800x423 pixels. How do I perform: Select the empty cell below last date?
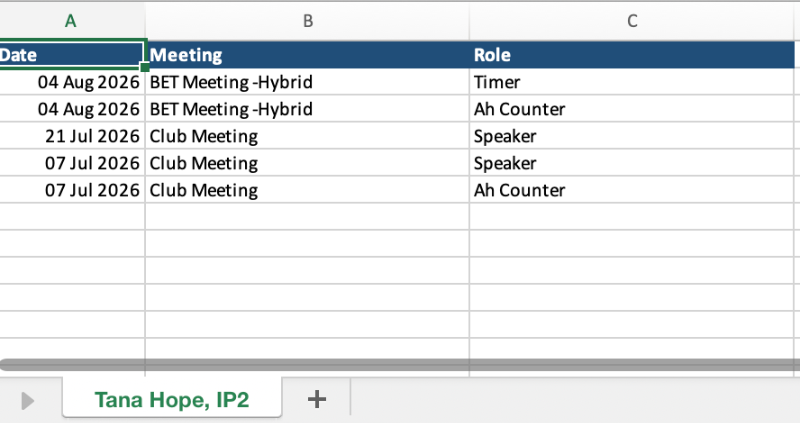(x=72, y=216)
